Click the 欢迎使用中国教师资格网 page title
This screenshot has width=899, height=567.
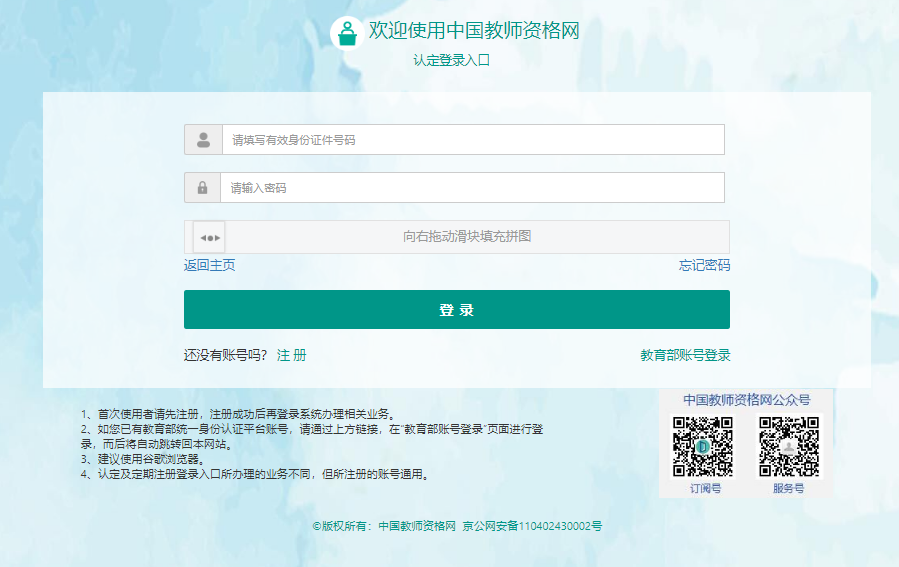474,31
